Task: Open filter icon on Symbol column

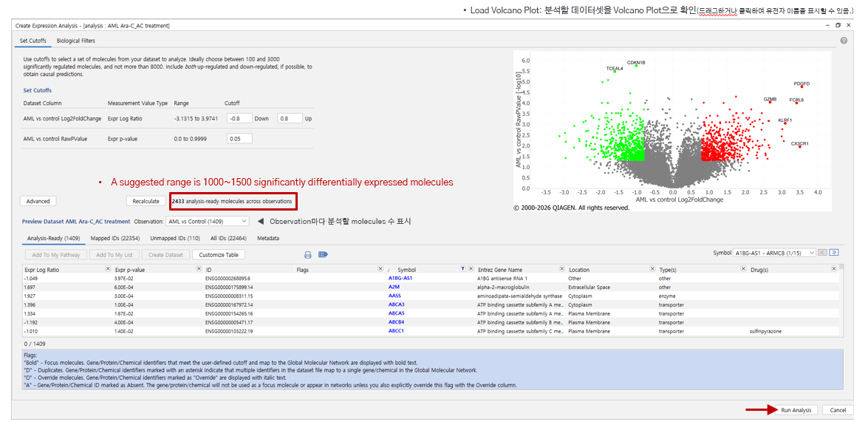Action: point(462,268)
